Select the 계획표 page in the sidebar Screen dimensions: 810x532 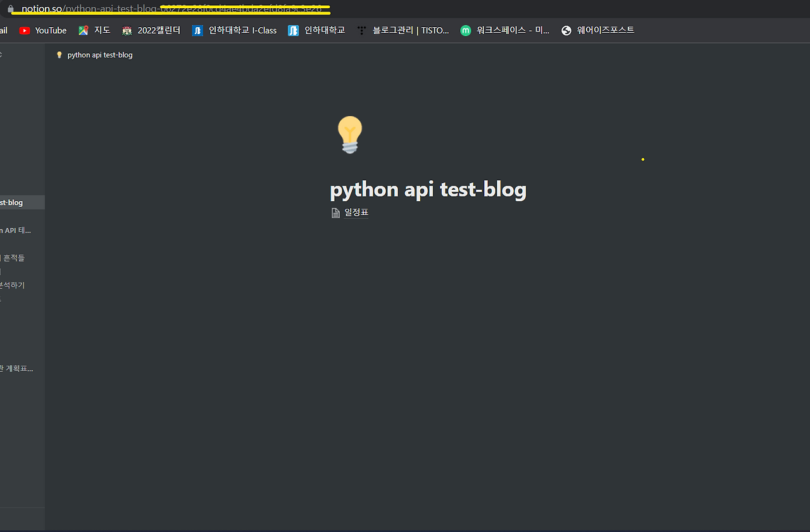(16, 368)
